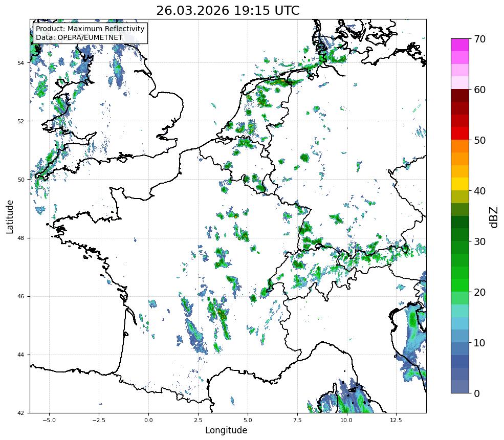Click the orange swatch just below 50 dBZ
This screenshot has width=504, height=440.
(460, 146)
